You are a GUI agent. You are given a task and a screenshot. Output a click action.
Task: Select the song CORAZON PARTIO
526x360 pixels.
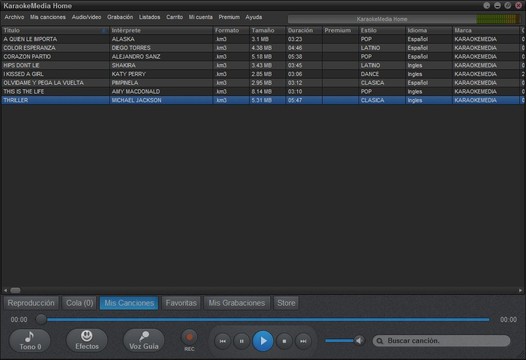click(27, 57)
